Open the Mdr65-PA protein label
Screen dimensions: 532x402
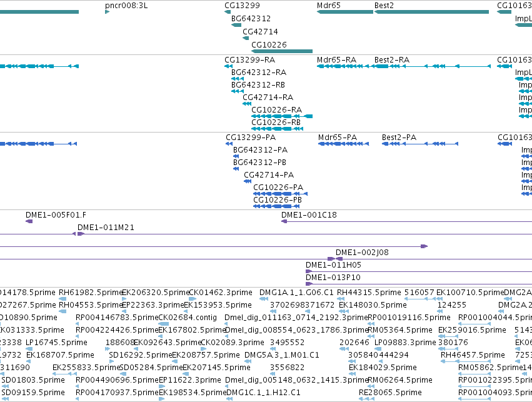(x=338, y=138)
